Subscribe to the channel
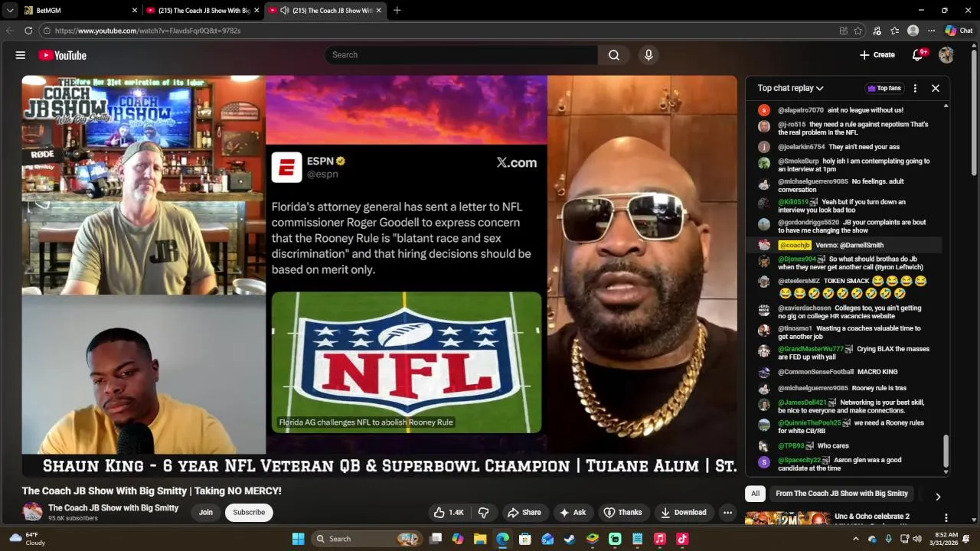The image size is (980, 551). (x=249, y=513)
